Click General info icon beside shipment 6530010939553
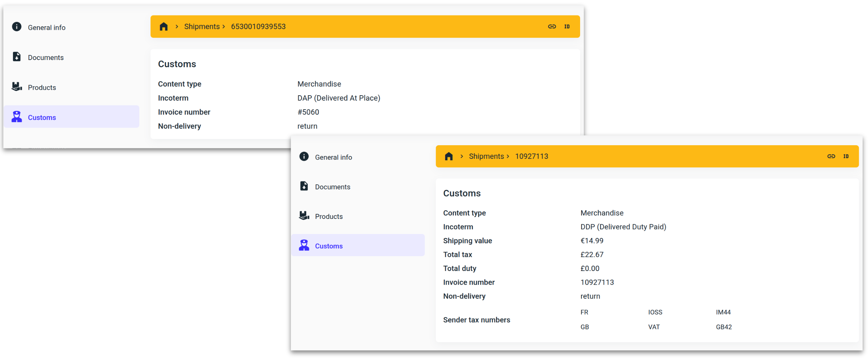868x358 pixels. (17, 27)
